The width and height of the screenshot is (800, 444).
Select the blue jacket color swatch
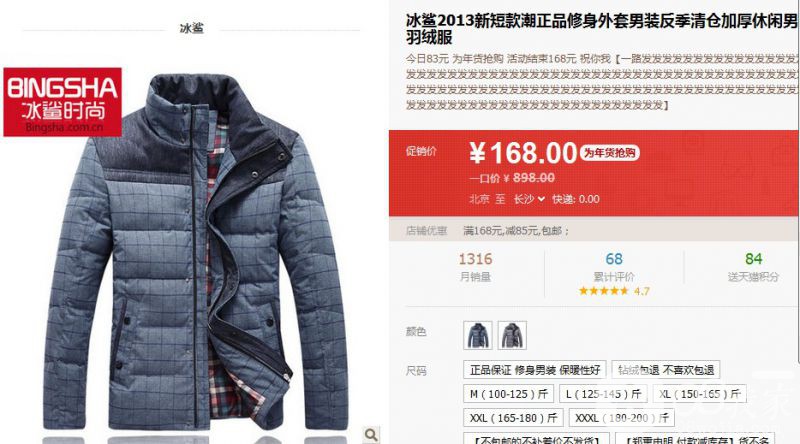click(478, 335)
